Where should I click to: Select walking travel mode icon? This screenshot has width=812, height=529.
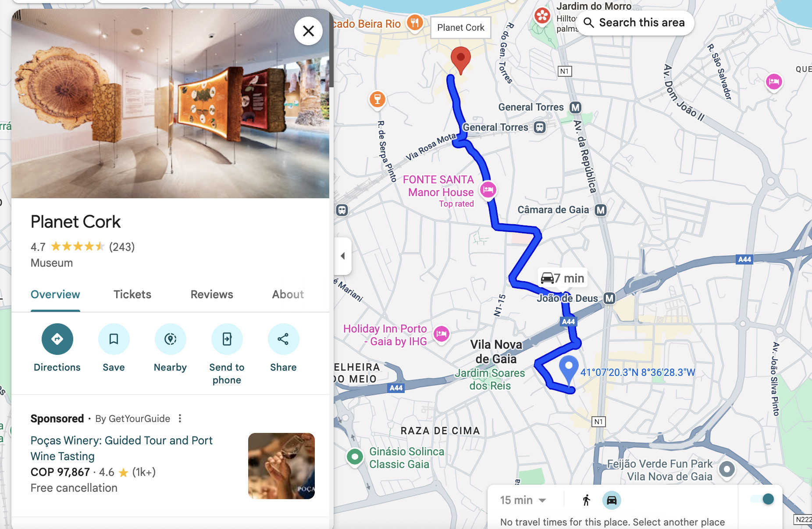[x=586, y=500]
